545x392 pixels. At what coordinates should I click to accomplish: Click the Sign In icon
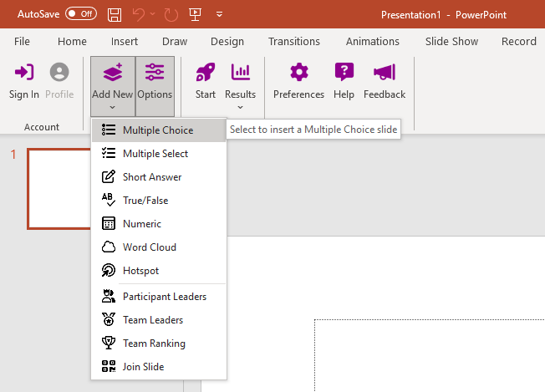(24, 72)
